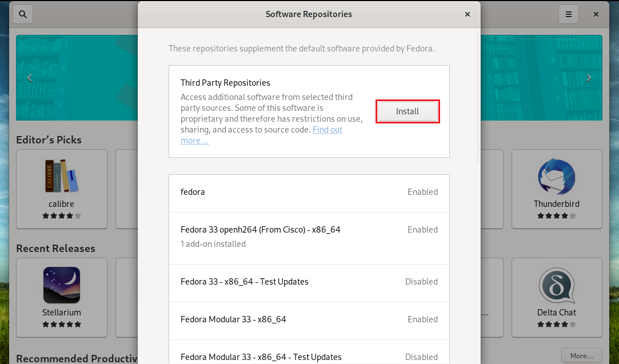619x364 pixels.
Task: Install the Third Party Repositories
Action: [x=408, y=111]
